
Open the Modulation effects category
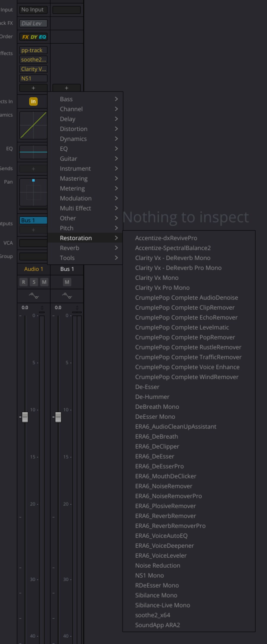pos(85,198)
